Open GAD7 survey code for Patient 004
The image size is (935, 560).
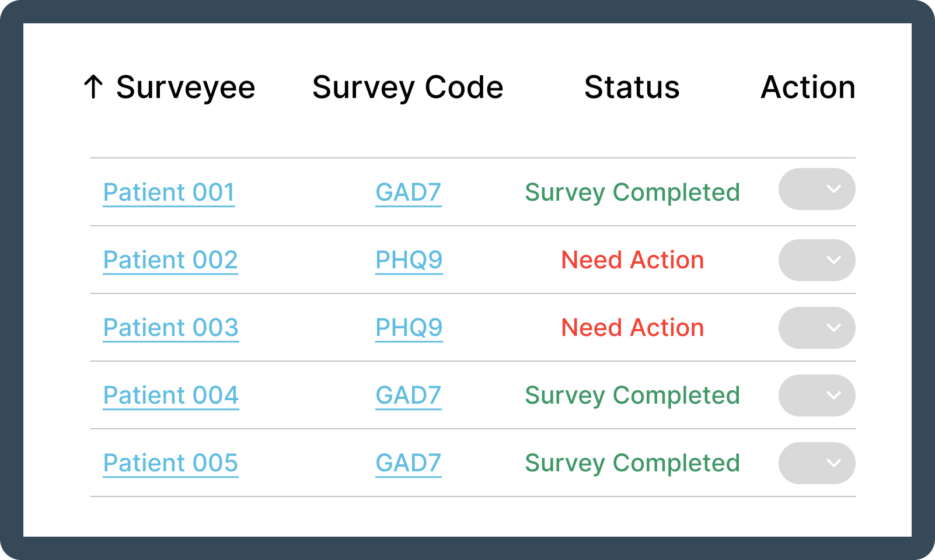point(408,395)
